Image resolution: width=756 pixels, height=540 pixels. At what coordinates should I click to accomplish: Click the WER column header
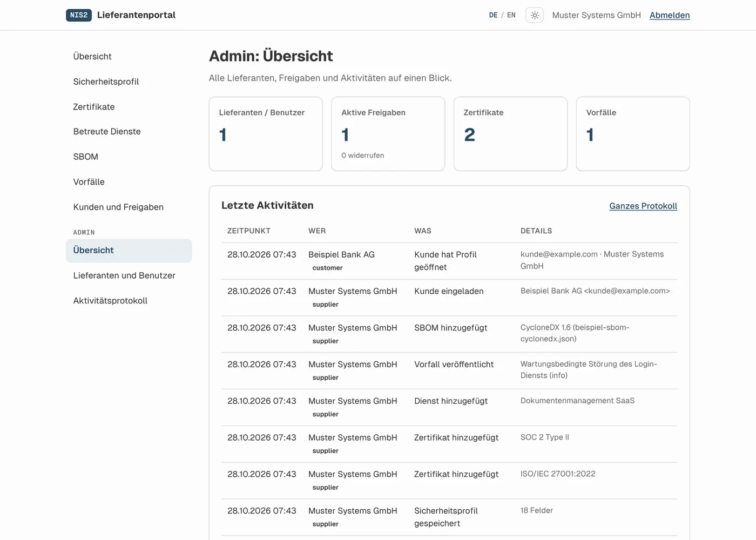point(317,231)
